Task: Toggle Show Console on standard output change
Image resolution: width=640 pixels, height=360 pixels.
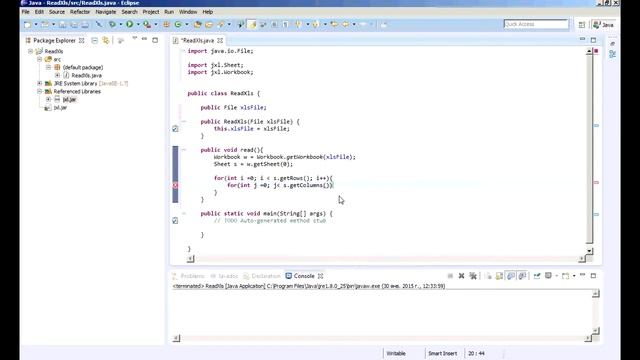Action: (x=511, y=276)
